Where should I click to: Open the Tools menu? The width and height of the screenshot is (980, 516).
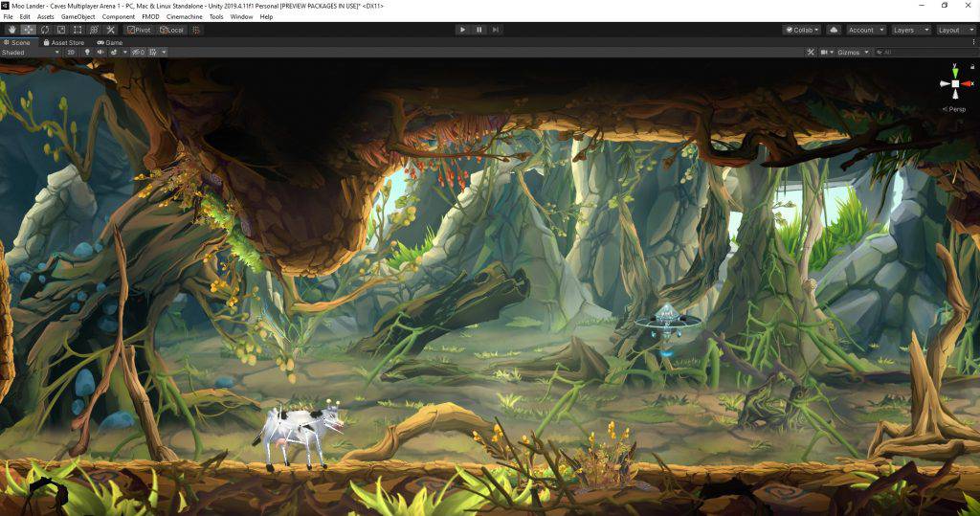[216, 17]
